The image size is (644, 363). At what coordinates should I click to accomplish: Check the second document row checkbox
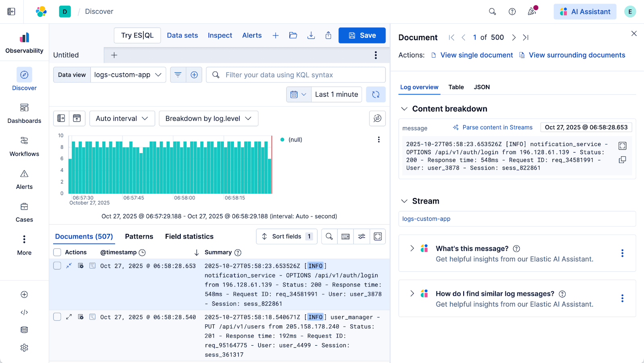[57, 317]
